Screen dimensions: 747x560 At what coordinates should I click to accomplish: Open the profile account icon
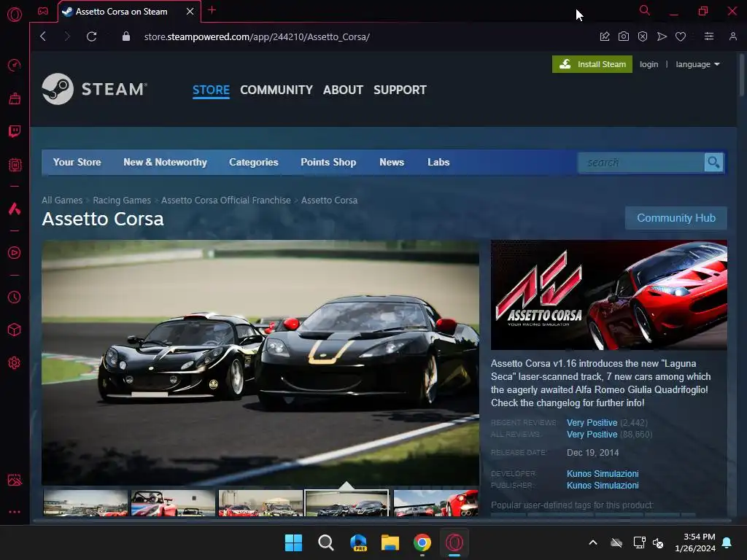point(732,36)
